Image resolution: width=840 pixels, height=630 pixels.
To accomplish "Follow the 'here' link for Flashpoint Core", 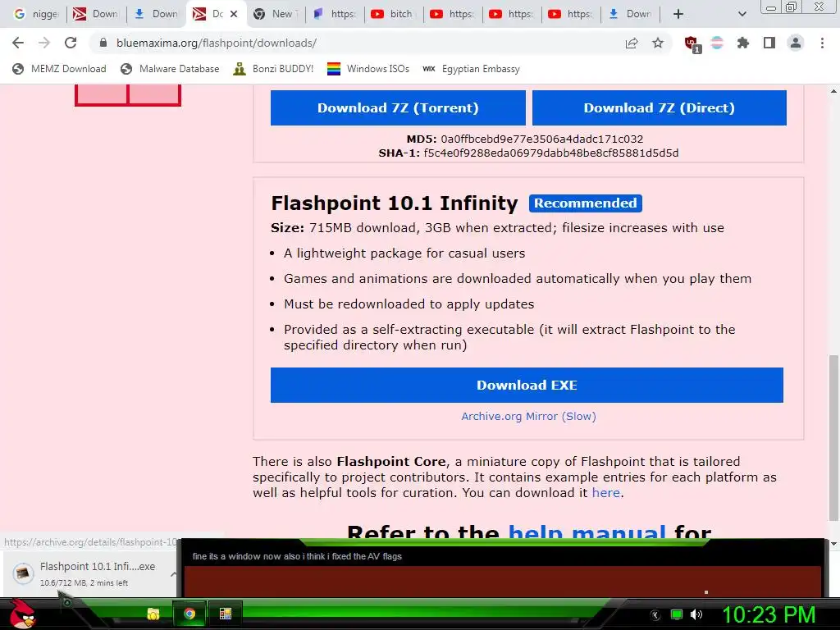I will tap(606, 492).
